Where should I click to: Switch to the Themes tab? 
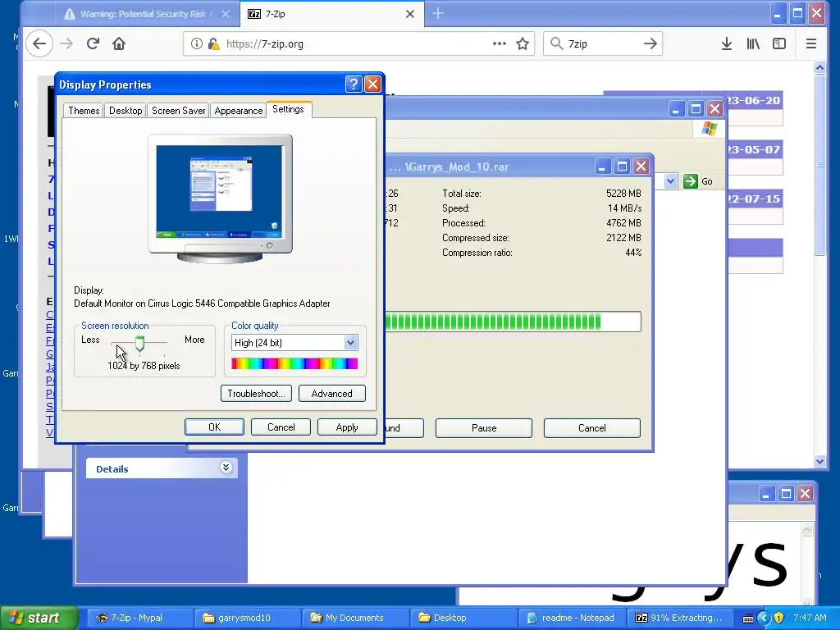[x=84, y=111]
